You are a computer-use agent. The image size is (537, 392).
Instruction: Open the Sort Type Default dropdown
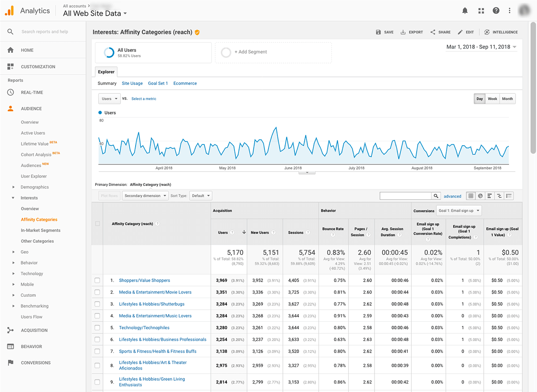[200, 196]
